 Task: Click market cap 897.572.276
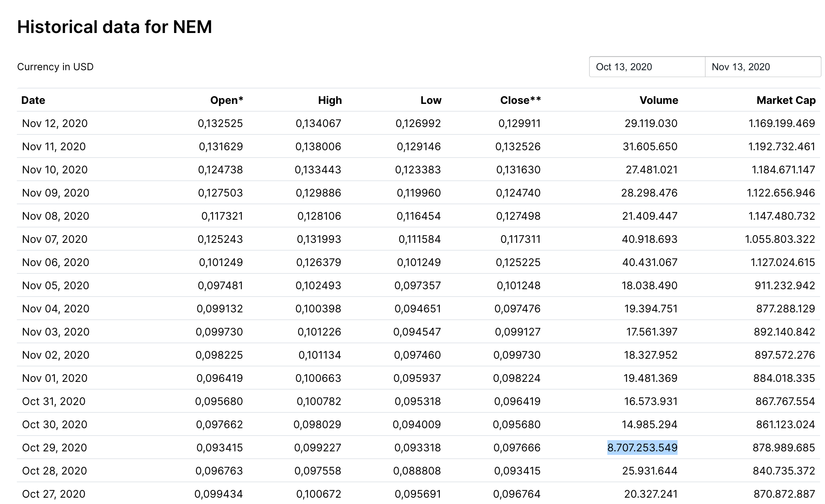coord(785,355)
